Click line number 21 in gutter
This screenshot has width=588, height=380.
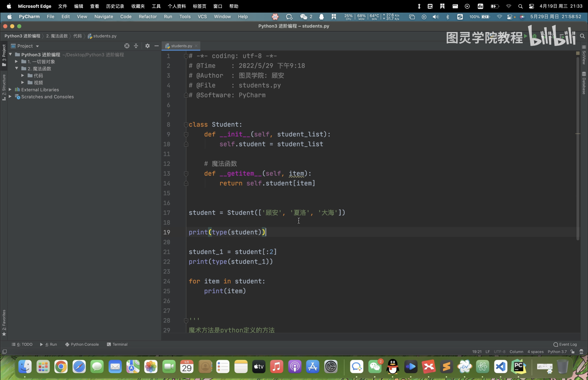coord(167,252)
